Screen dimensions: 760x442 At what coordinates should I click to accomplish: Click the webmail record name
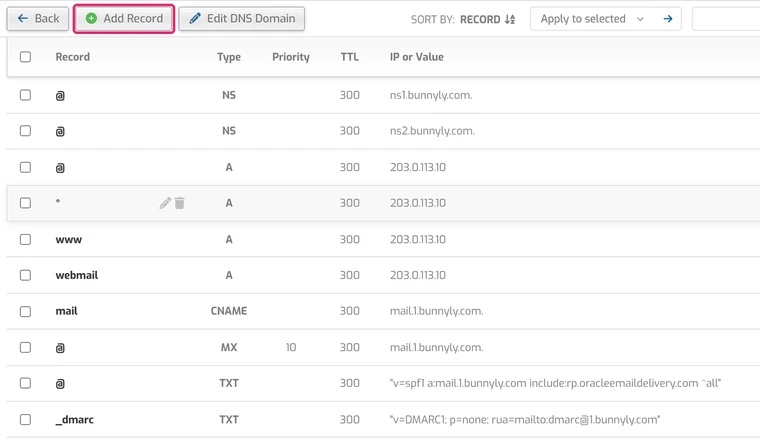click(x=77, y=275)
